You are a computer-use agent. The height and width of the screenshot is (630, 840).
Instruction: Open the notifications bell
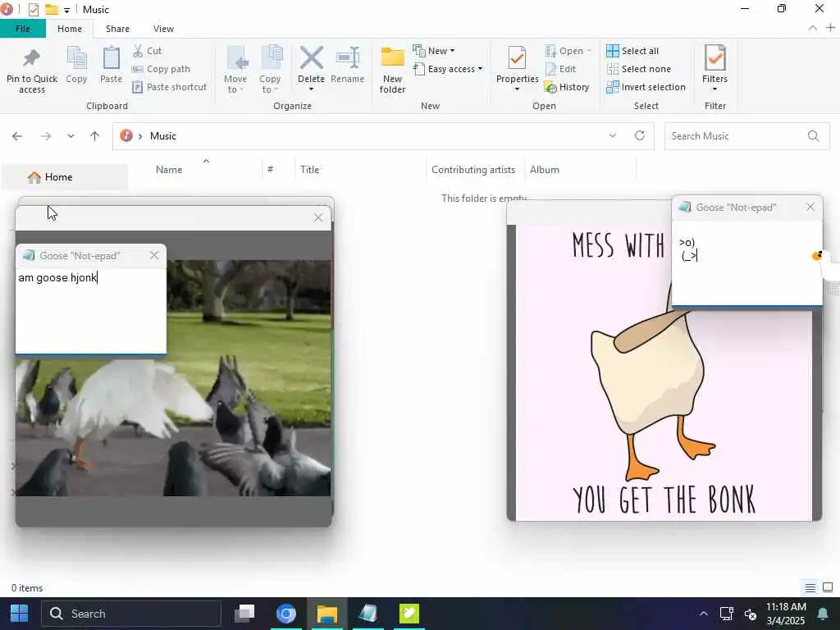pyautogui.click(x=823, y=614)
